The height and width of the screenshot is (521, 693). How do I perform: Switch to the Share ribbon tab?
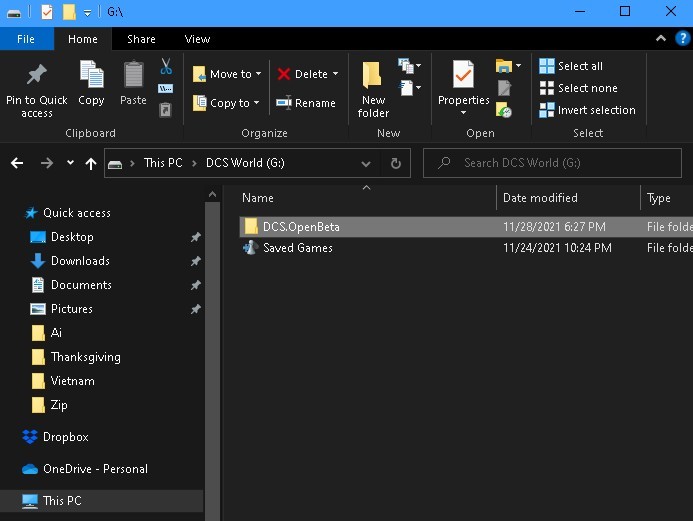pyautogui.click(x=141, y=39)
